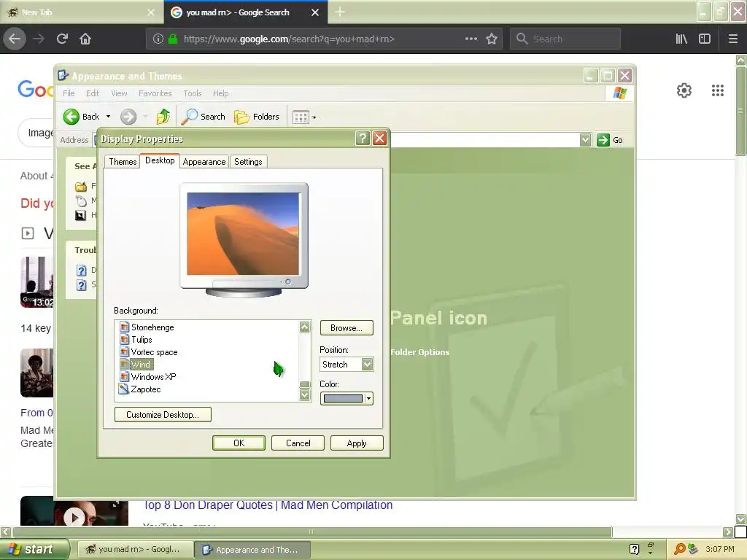Bookmark this page with star icon
The height and width of the screenshot is (560, 747).
coord(492,39)
